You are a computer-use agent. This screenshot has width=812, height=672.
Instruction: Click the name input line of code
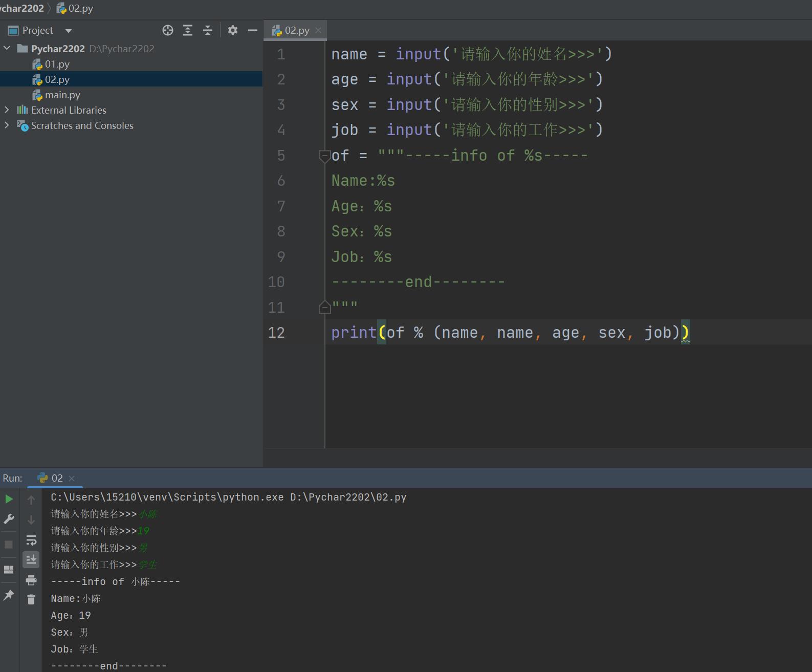[471, 54]
